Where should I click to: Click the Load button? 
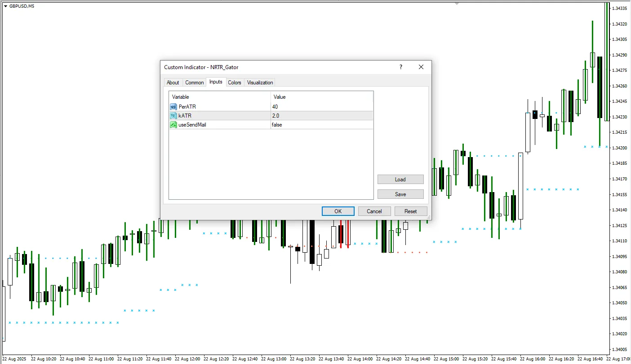[400, 180]
